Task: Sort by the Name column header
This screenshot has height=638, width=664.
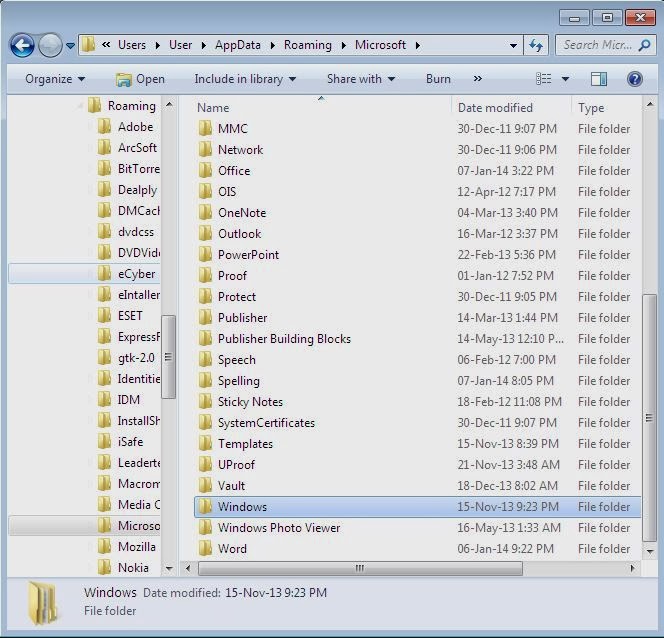Action: pyautogui.click(x=321, y=108)
